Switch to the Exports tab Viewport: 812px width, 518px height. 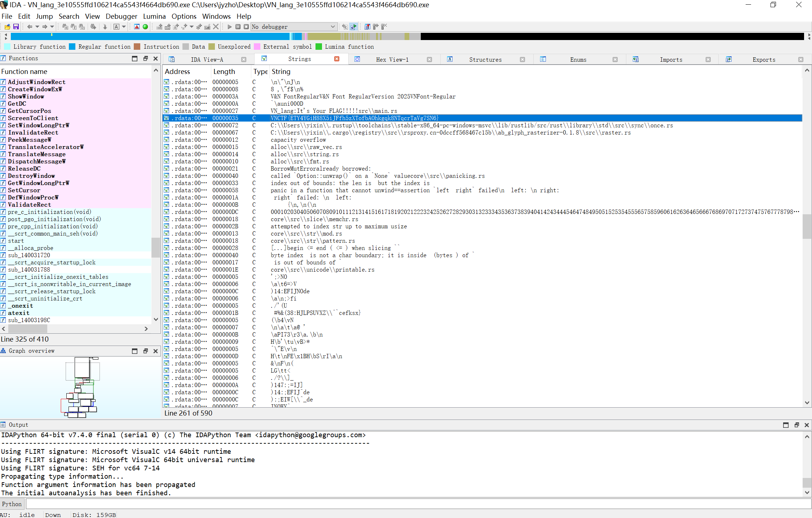click(764, 60)
